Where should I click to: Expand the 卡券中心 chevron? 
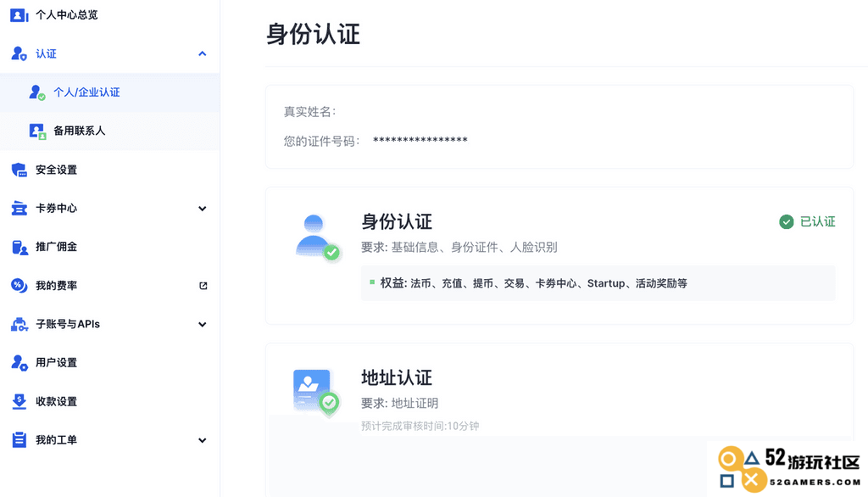(203, 209)
